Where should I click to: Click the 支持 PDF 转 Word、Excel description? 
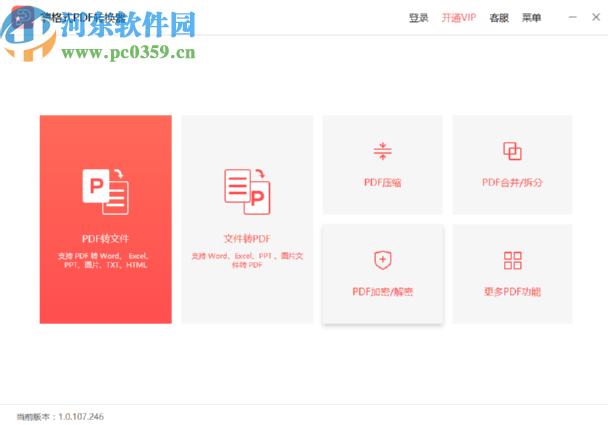click(x=104, y=260)
